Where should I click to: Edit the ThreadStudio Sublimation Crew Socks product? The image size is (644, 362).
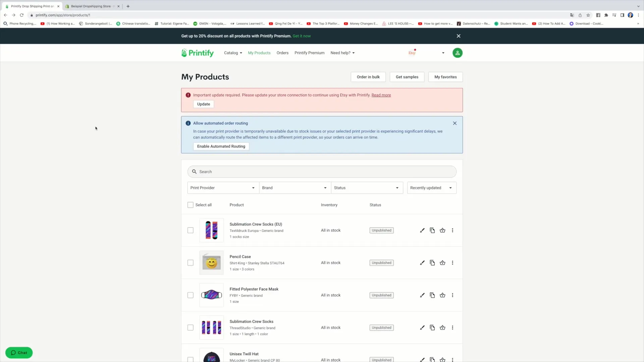pos(422,327)
